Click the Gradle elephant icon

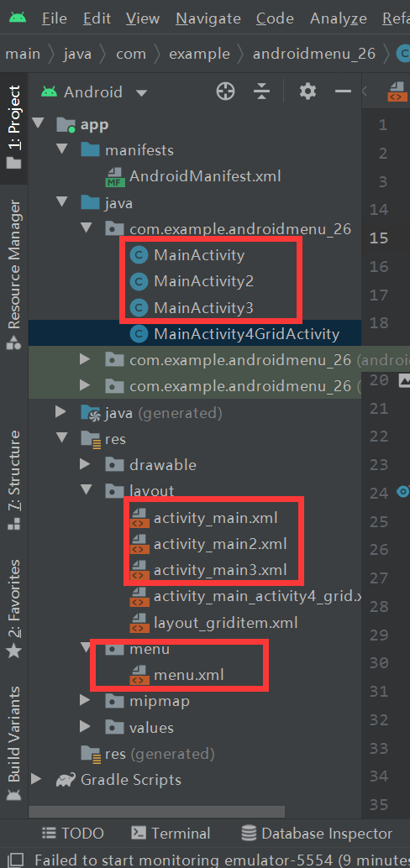[66, 780]
